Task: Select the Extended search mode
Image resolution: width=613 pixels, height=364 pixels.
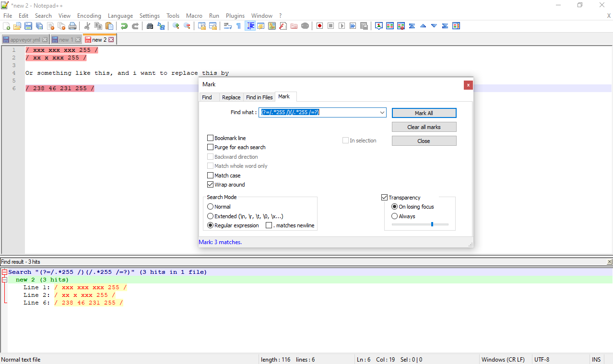Action: click(210, 216)
